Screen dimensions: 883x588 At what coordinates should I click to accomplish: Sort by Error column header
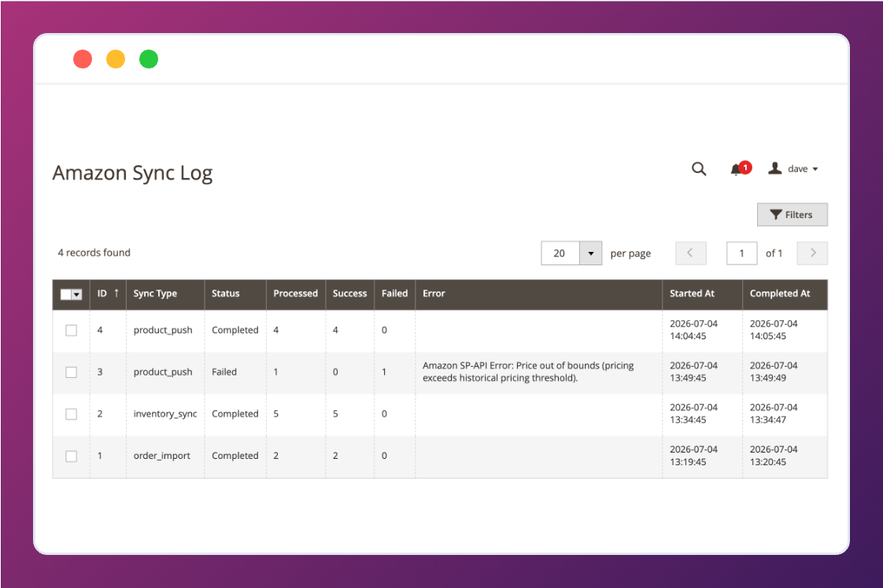[538, 294]
